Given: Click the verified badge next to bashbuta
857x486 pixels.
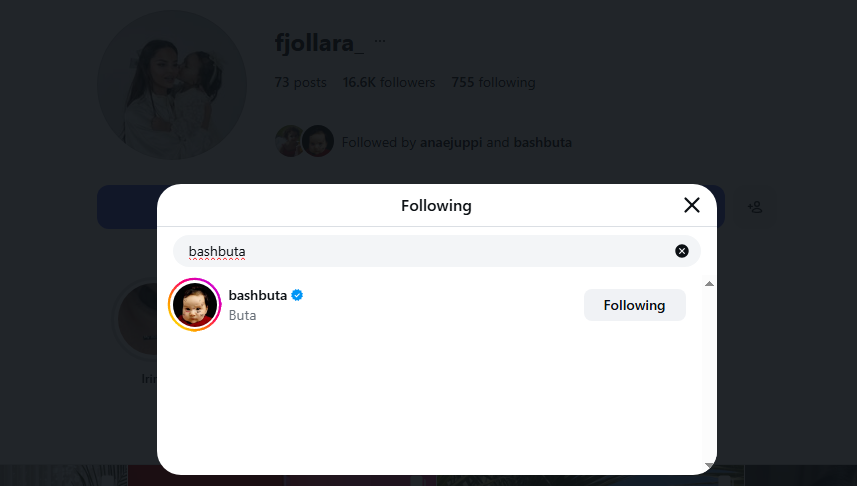Looking at the screenshot, I should (297, 295).
